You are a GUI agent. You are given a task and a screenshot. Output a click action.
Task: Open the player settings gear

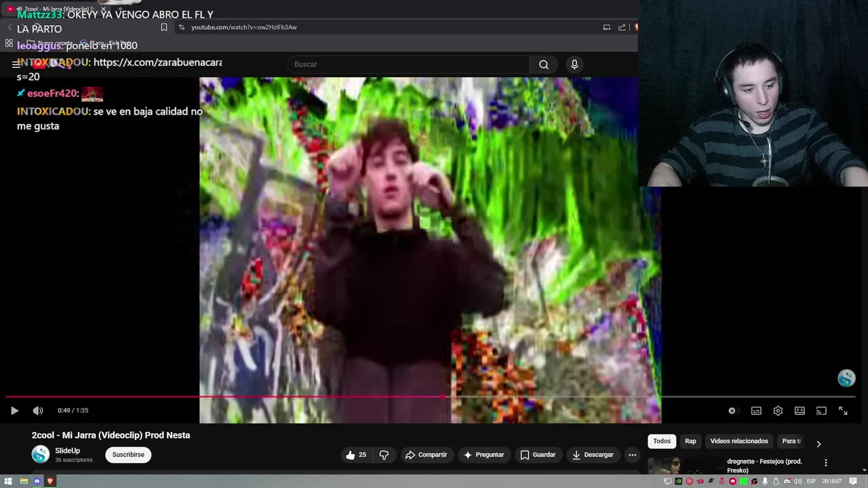(778, 411)
